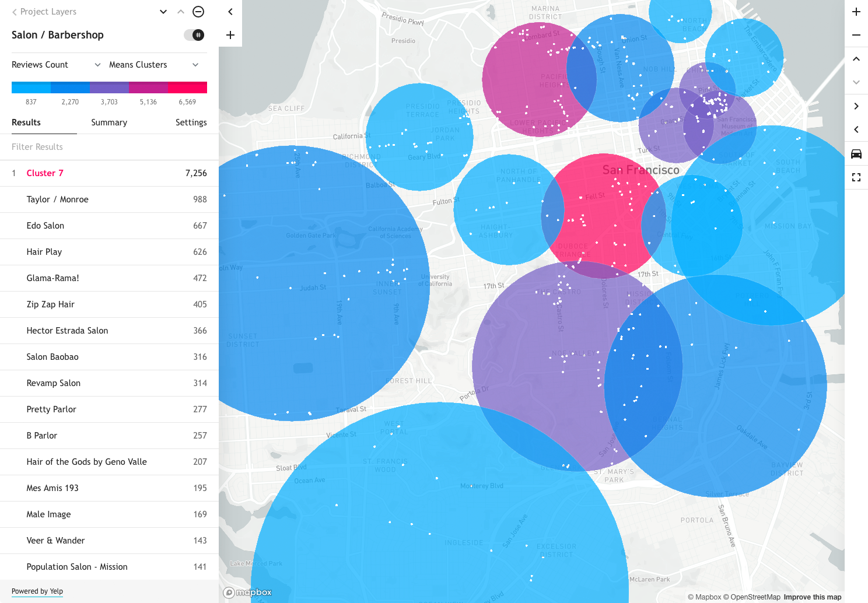The height and width of the screenshot is (603, 868).
Task: Rotate map with right chevron control
Action: tap(856, 106)
